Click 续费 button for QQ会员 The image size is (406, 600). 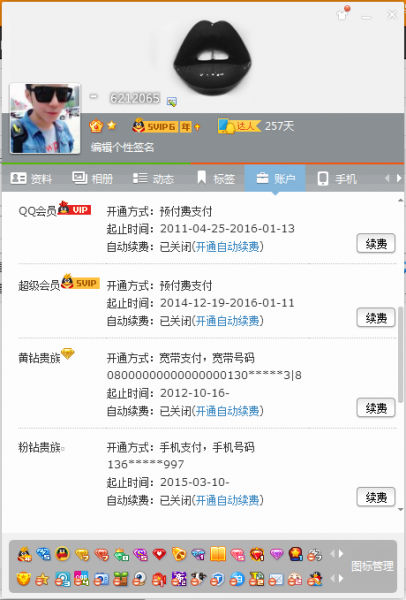(376, 243)
